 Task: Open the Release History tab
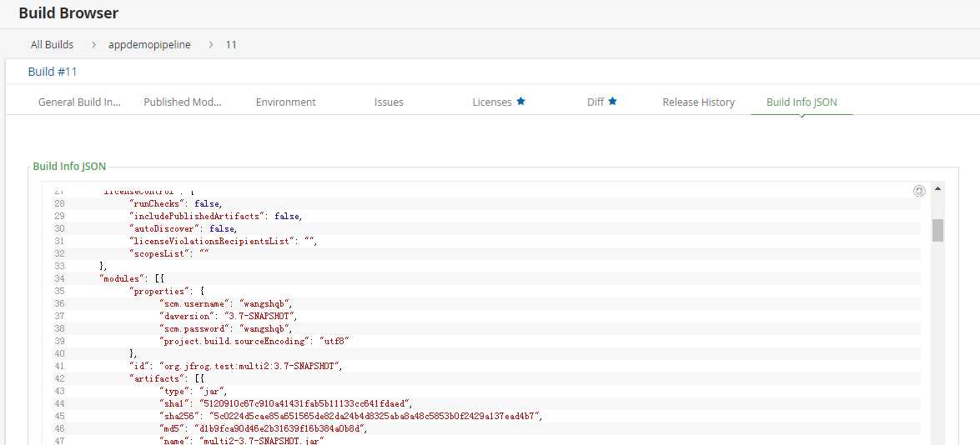click(699, 102)
